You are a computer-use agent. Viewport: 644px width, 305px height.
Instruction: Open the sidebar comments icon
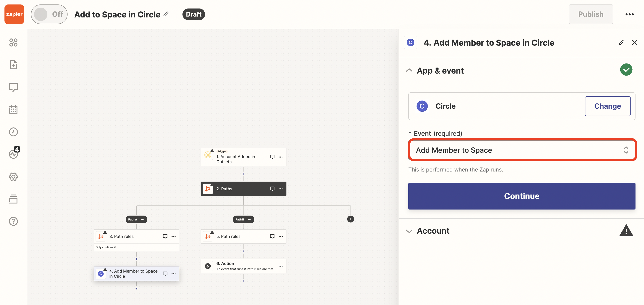click(13, 87)
